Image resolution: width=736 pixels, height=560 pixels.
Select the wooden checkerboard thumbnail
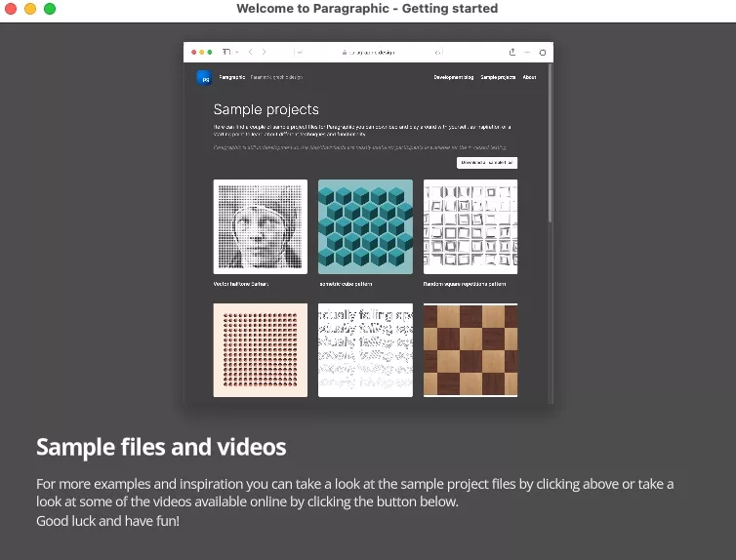pyautogui.click(x=470, y=350)
